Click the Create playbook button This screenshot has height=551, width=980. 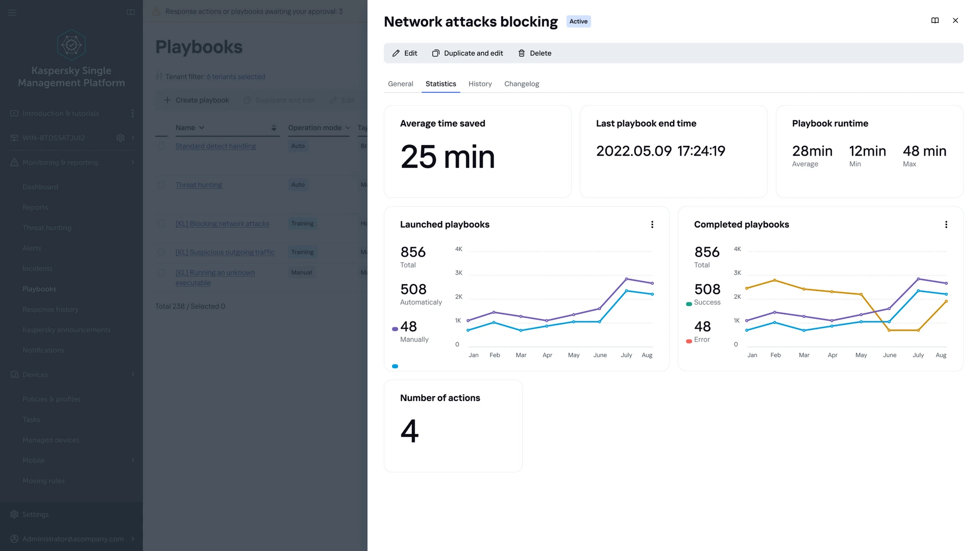click(x=197, y=100)
